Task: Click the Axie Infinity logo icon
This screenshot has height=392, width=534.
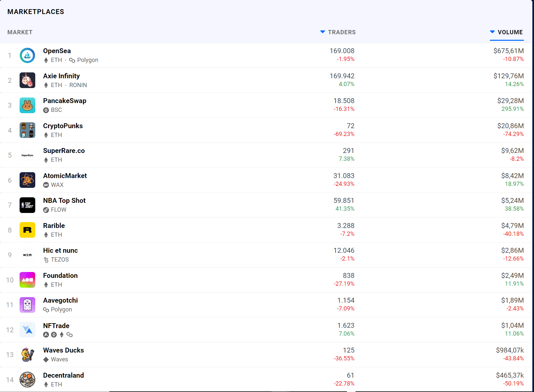Action: click(27, 80)
